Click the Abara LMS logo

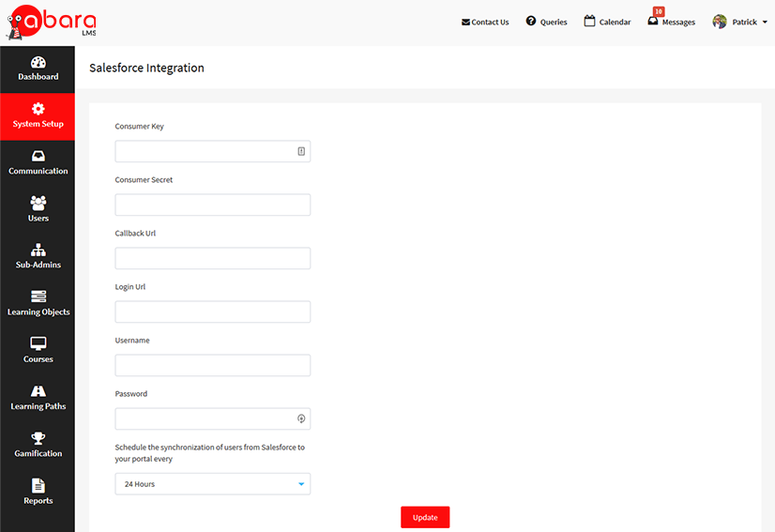pos(52,23)
